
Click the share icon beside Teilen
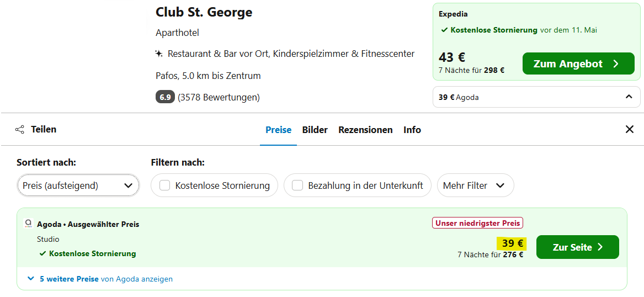[x=19, y=130]
